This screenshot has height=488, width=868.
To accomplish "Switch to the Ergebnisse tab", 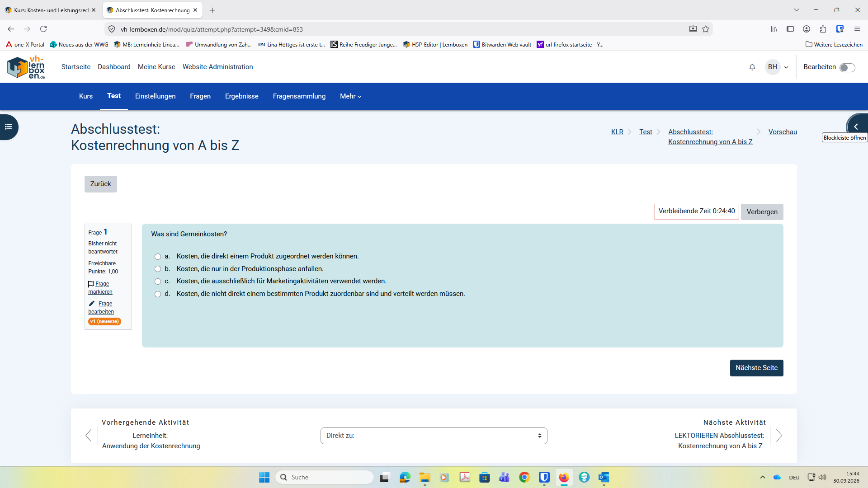I will click(x=242, y=96).
